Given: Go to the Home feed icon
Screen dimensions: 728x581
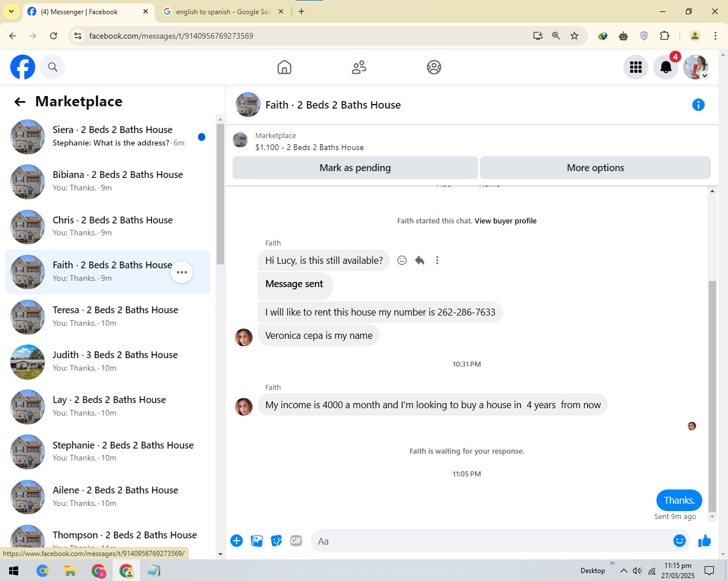Looking at the screenshot, I should pyautogui.click(x=284, y=67).
